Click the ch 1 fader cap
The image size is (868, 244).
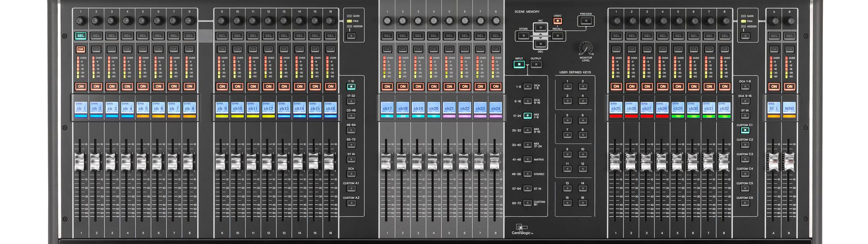(80, 162)
